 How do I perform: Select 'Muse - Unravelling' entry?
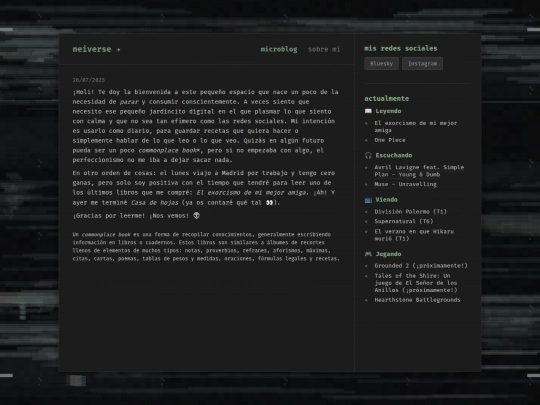(405, 184)
